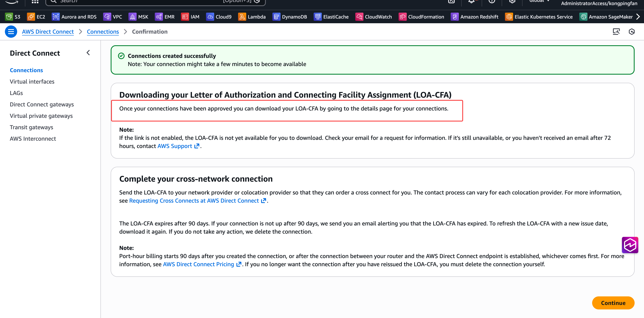Open the CloudFormation shortcut icon
Viewport: 644px width, 318px height.
point(402,17)
